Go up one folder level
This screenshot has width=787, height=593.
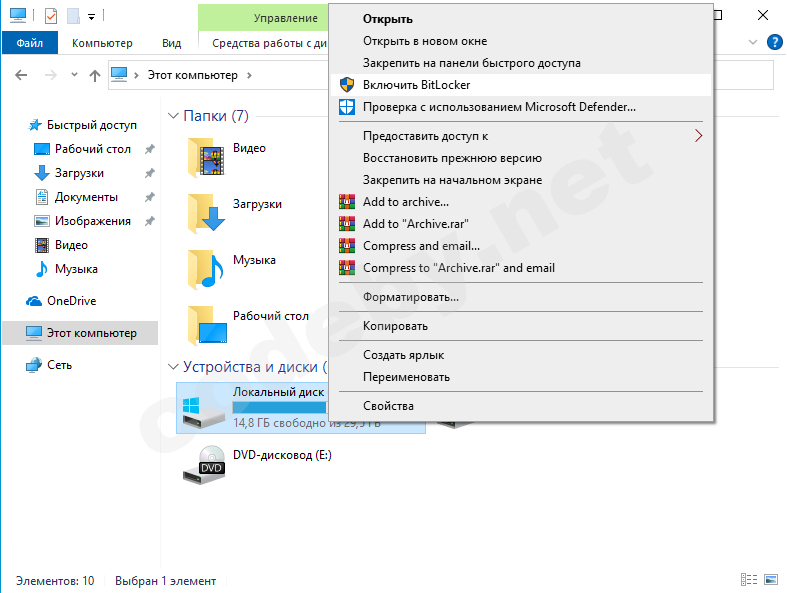(x=95, y=75)
